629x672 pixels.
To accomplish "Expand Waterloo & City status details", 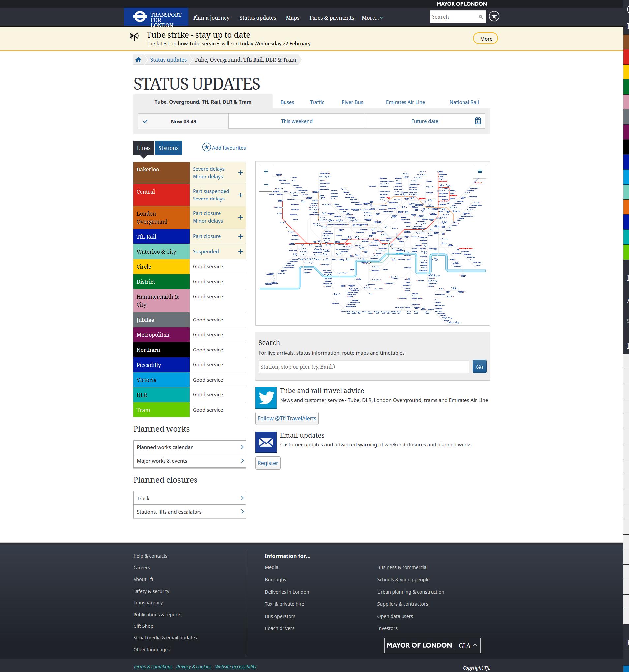I will click(240, 252).
